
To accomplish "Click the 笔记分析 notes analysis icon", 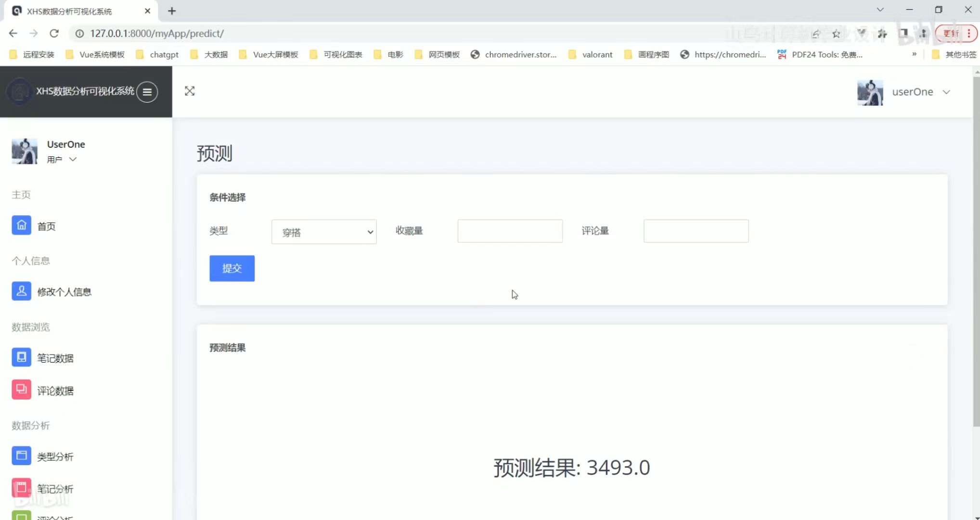I will 21,488.
